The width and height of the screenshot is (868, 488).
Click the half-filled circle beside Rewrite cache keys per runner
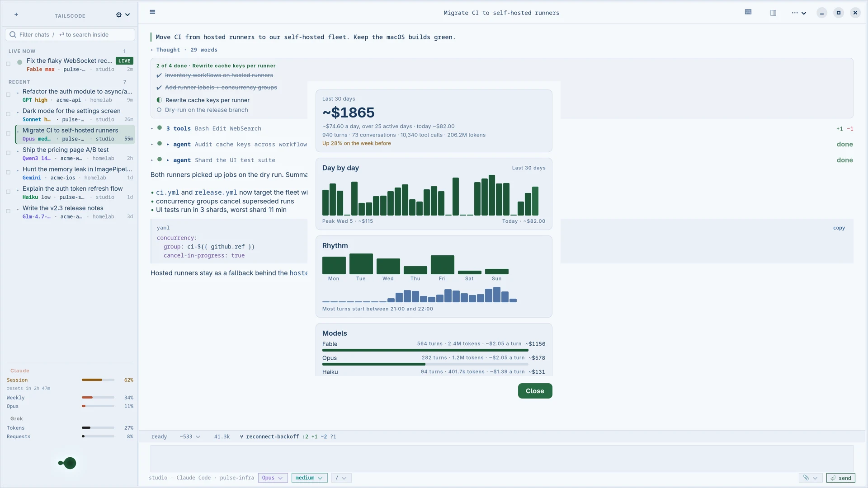(x=159, y=100)
